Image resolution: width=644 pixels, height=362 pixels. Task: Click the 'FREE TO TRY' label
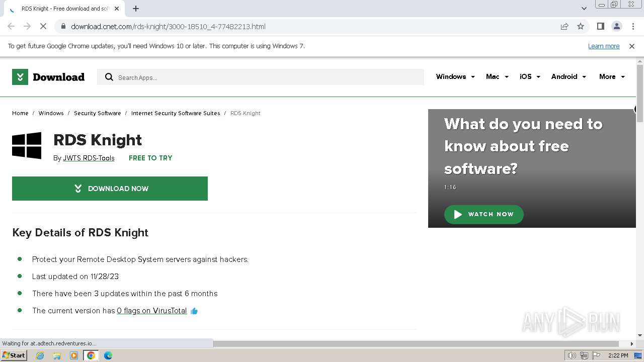(x=150, y=158)
